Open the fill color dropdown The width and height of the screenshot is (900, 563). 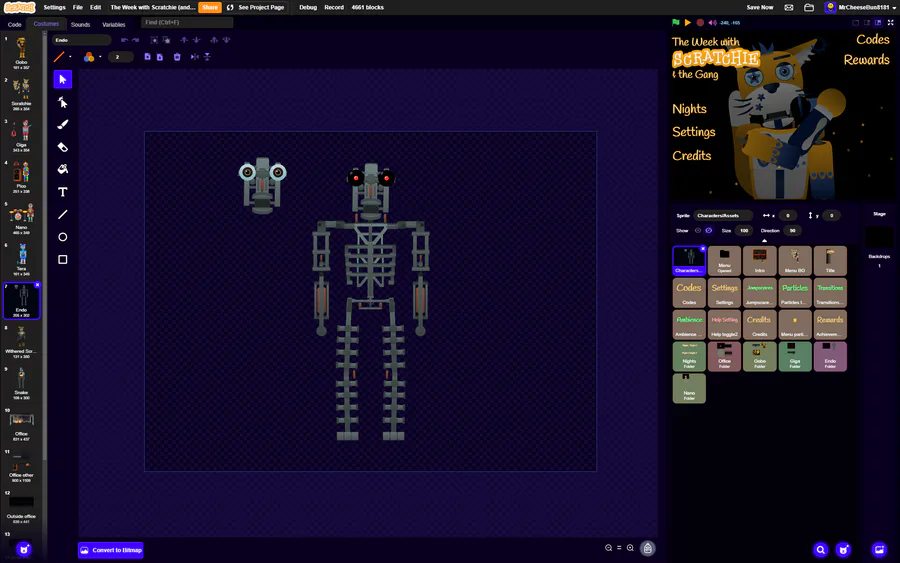pos(100,57)
